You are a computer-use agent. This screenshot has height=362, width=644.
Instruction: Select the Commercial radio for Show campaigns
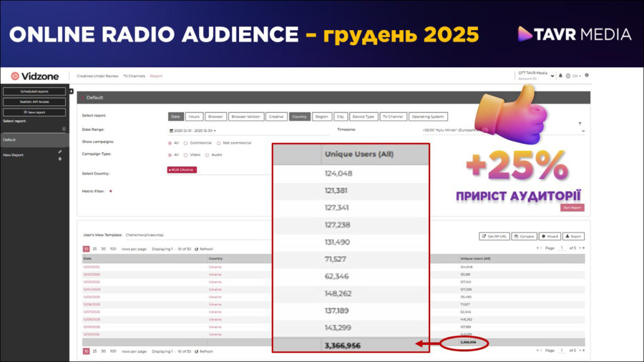pos(185,143)
